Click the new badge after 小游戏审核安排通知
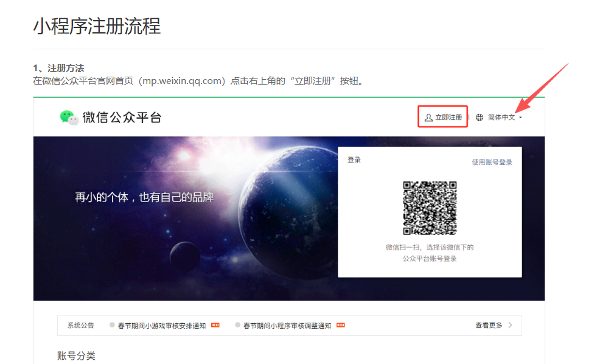The image size is (611, 364). point(215,325)
